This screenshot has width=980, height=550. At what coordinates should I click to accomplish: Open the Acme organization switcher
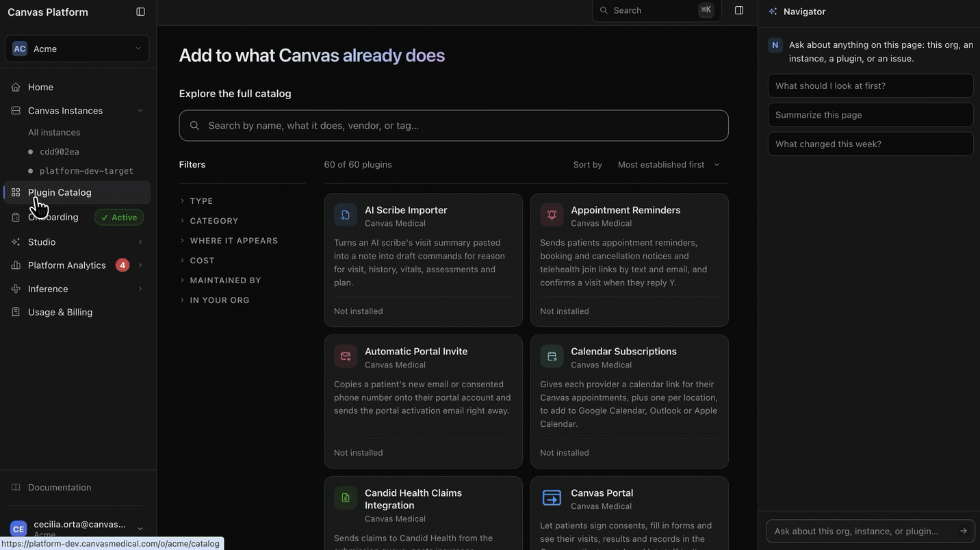coord(77,49)
